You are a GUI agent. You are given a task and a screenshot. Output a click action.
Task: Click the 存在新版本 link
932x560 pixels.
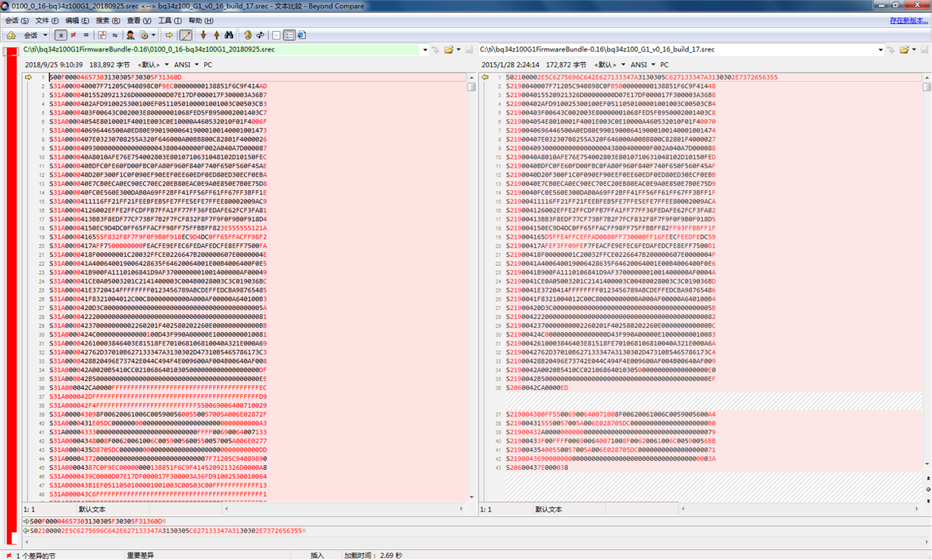(x=909, y=20)
